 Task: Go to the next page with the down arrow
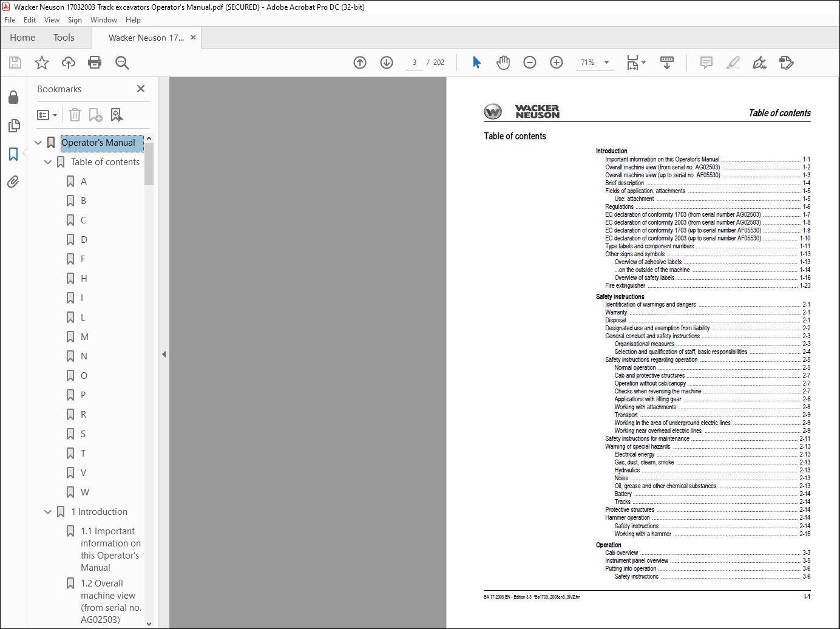pyautogui.click(x=387, y=63)
